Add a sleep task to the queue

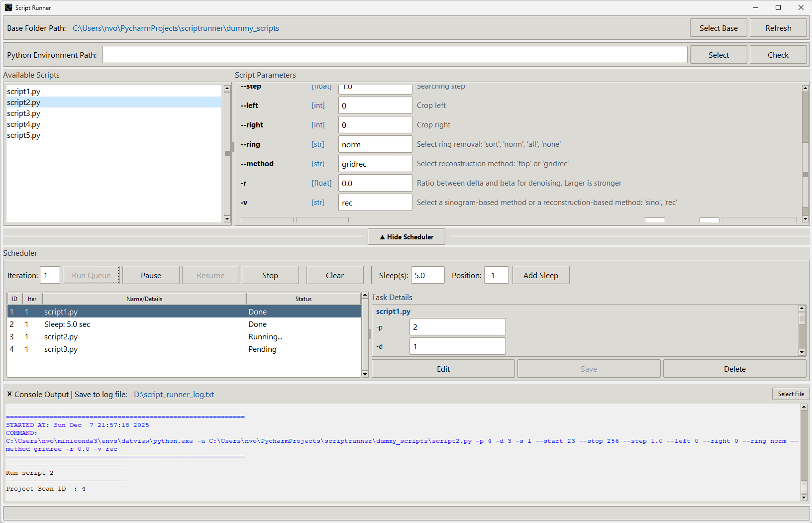540,275
